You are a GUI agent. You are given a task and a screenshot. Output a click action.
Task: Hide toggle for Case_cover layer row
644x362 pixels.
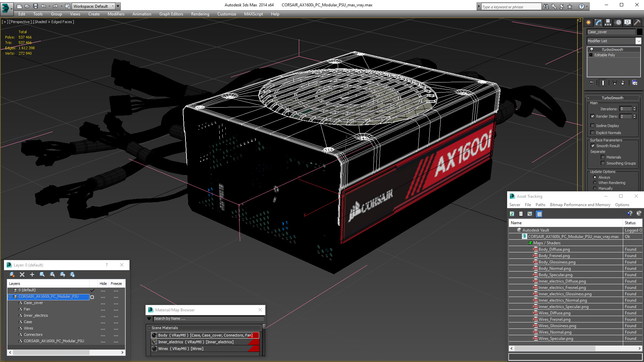pyautogui.click(x=103, y=303)
